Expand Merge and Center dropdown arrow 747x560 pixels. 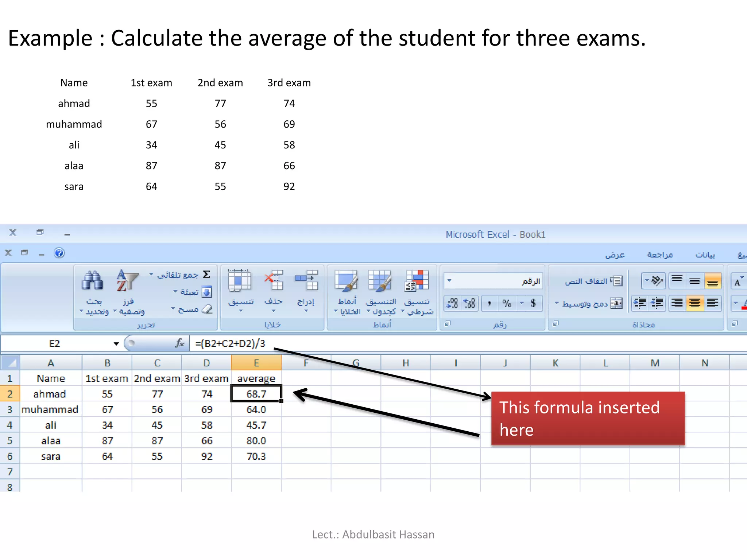[x=557, y=303]
